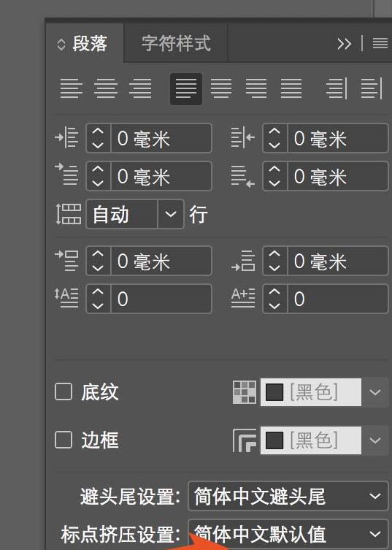Select justify with last line right icon
Image resolution: width=392 pixels, height=550 pixels.
coord(256,88)
